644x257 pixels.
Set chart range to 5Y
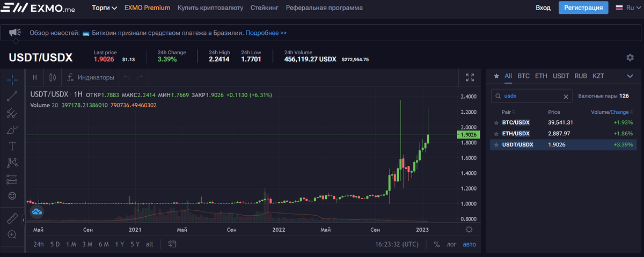coord(135,244)
